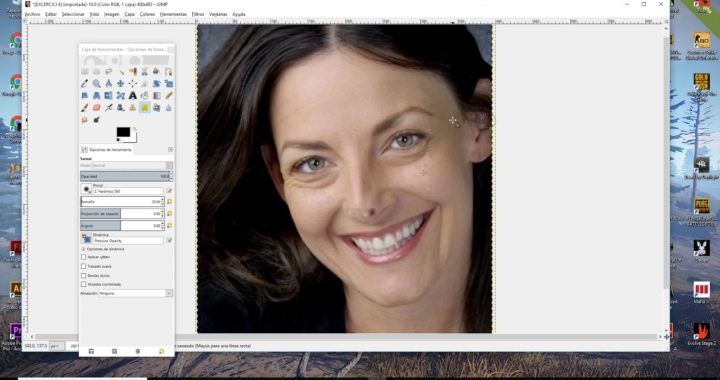
Task: Select the Shear tool
Action: [84, 95]
